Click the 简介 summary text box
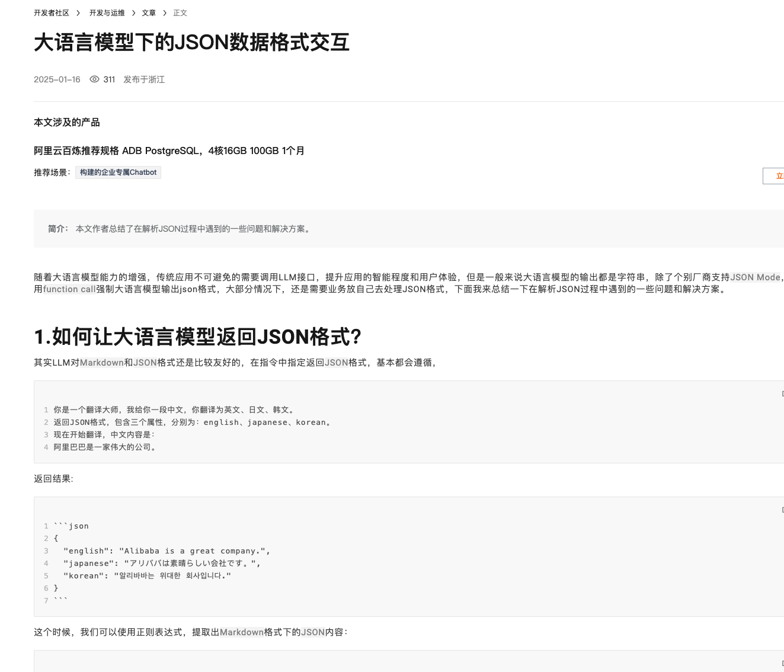Screen dimensions: 784x672 click(x=409, y=229)
